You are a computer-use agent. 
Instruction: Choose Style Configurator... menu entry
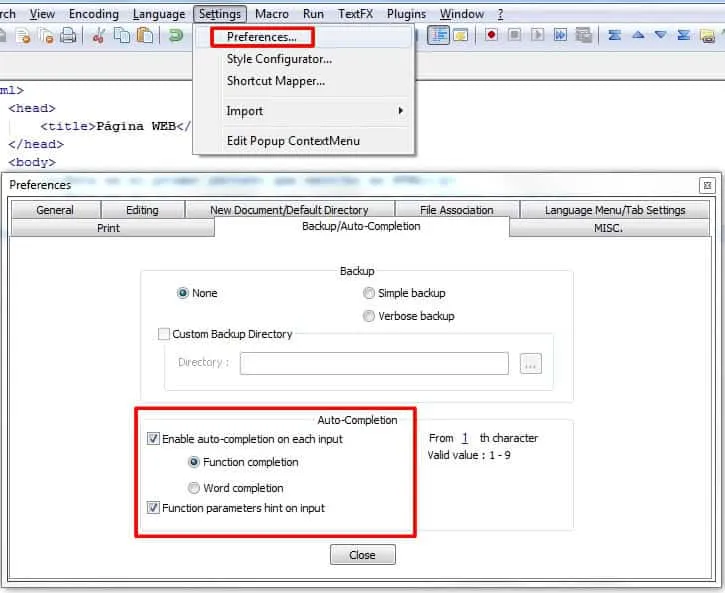[x=279, y=59]
